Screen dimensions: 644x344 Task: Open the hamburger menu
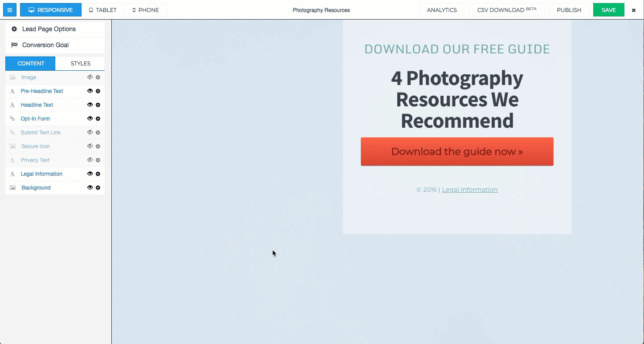point(9,9)
